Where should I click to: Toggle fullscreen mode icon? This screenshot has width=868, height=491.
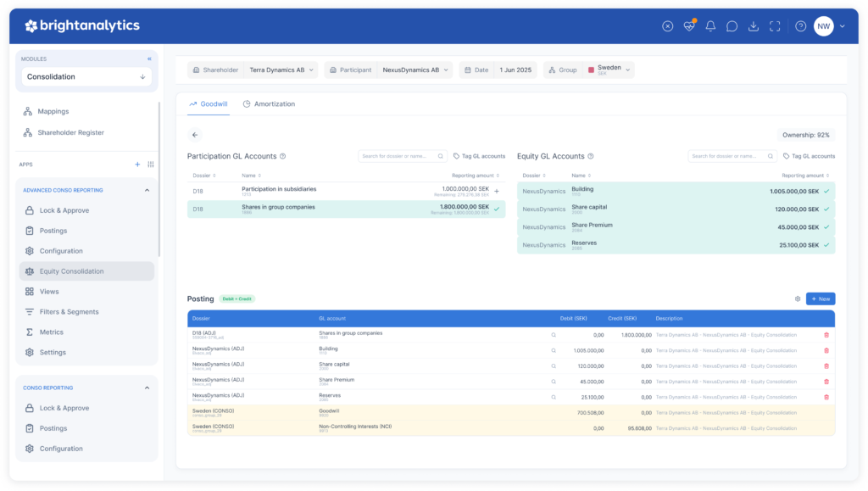[x=775, y=26]
